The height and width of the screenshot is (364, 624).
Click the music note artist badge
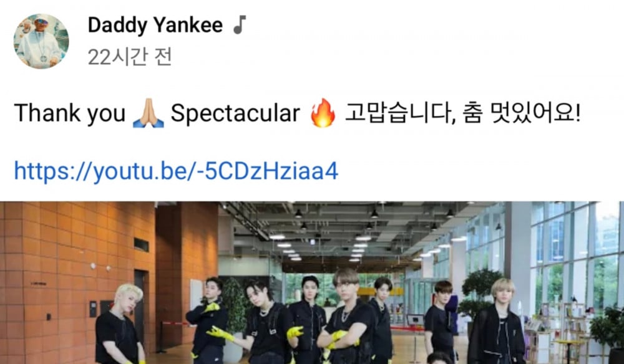pyautogui.click(x=239, y=25)
